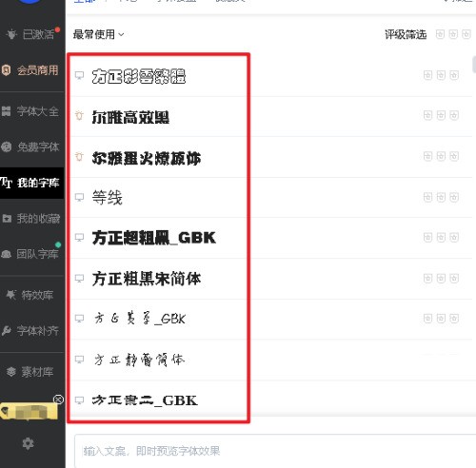Screen dimensions: 476x468
Task: Set third rating star on 尔雅高效黑 row
Action: pyautogui.click(x=454, y=115)
